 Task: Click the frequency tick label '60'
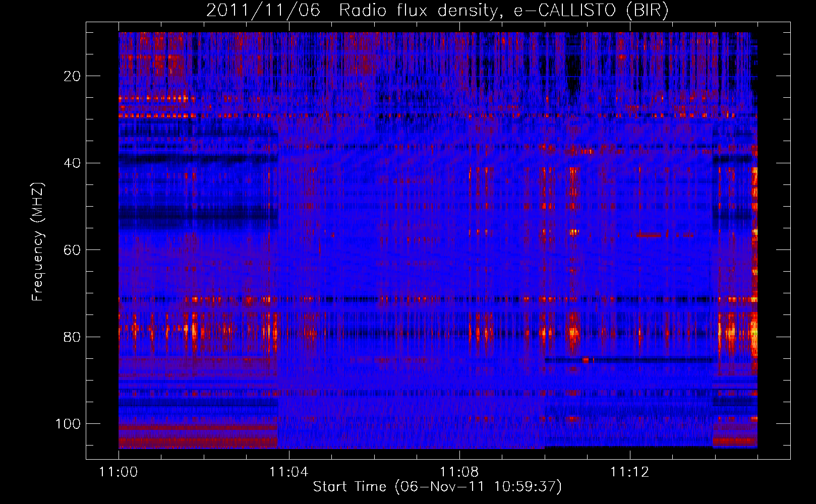coord(72,250)
